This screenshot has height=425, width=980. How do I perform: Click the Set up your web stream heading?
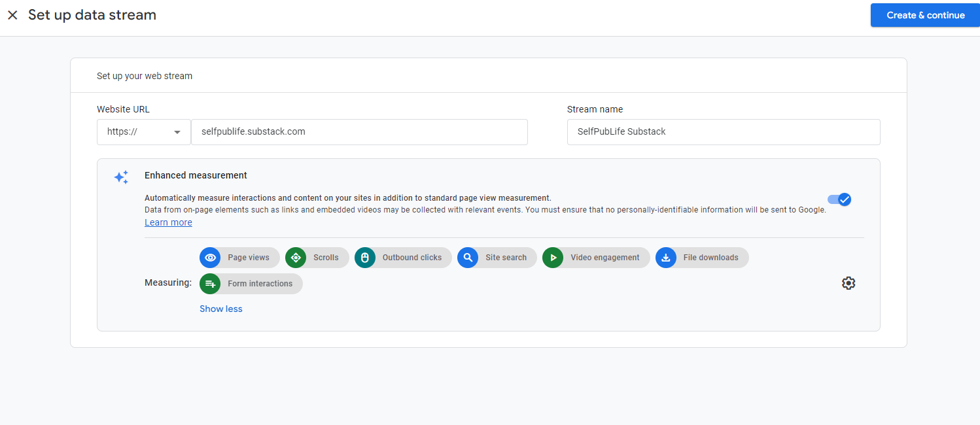[145, 76]
